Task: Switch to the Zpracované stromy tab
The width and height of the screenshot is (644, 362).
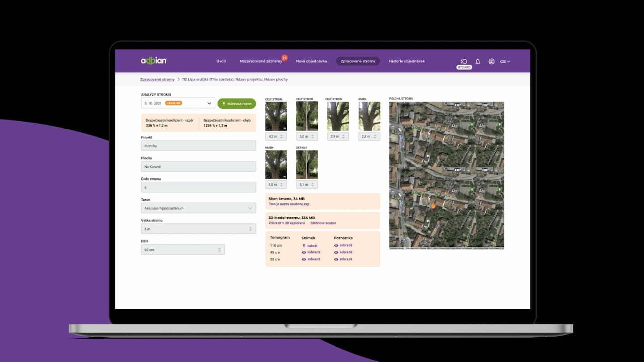Action: [x=358, y=61]
